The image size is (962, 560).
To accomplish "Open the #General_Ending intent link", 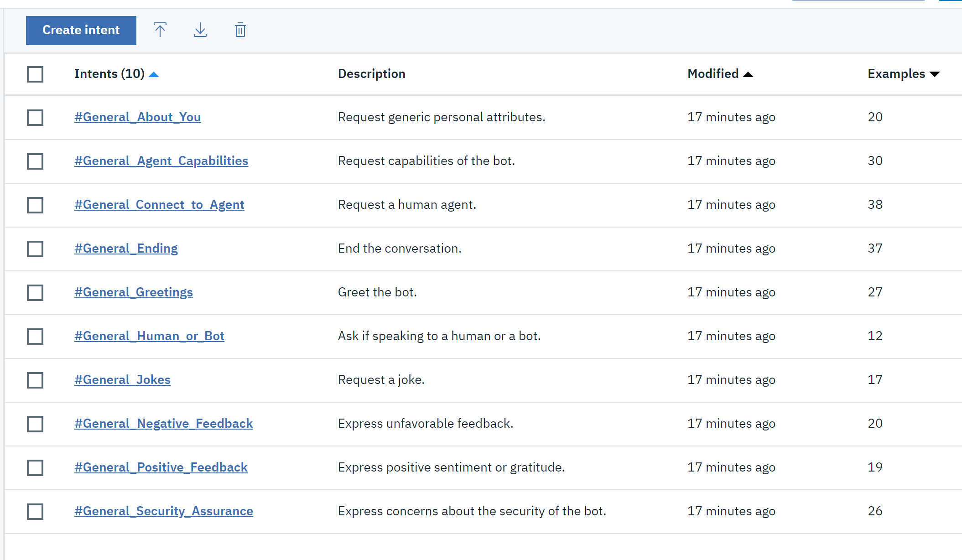I will point(126,248).
